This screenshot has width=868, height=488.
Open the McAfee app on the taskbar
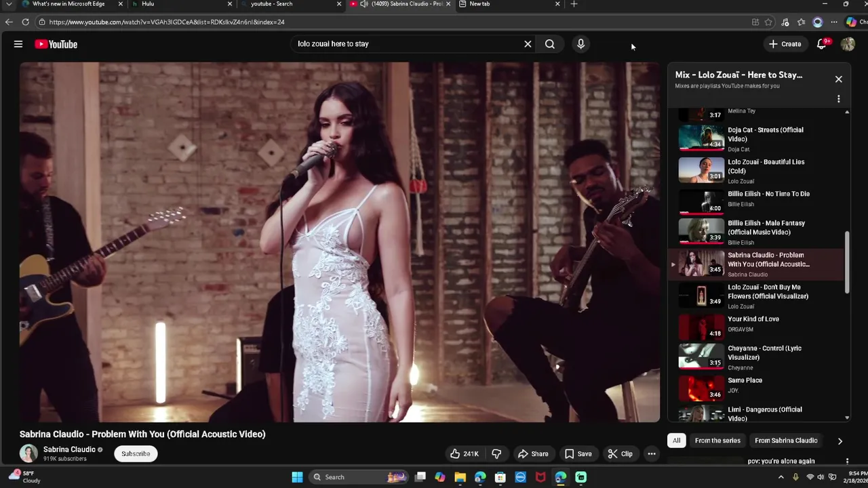(540, 477)
